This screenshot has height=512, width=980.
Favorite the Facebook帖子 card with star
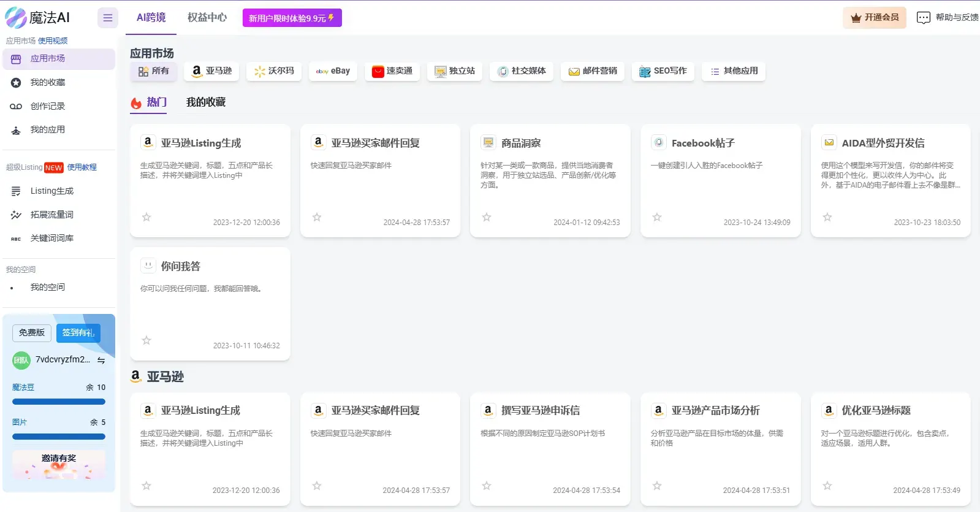pos(657,217)
